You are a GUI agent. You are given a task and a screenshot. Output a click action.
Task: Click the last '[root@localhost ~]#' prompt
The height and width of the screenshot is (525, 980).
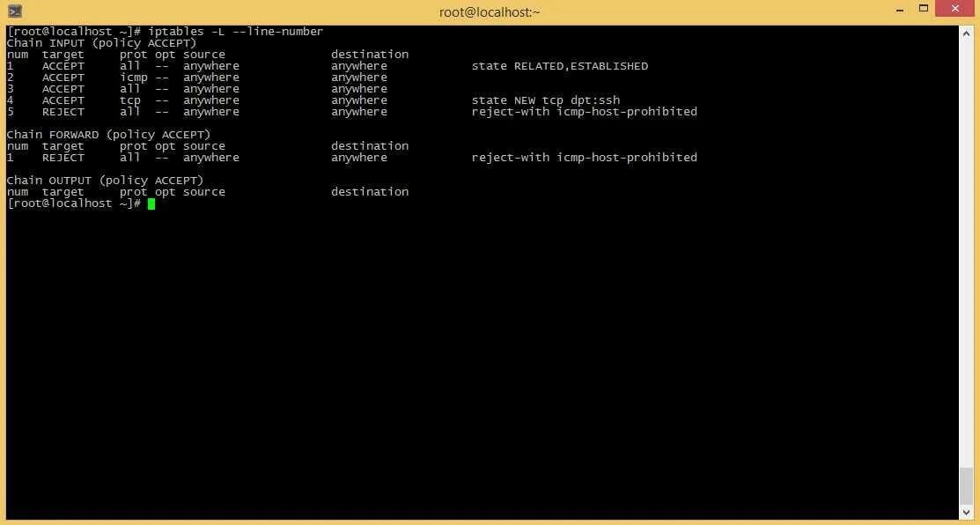pos(74,203)
